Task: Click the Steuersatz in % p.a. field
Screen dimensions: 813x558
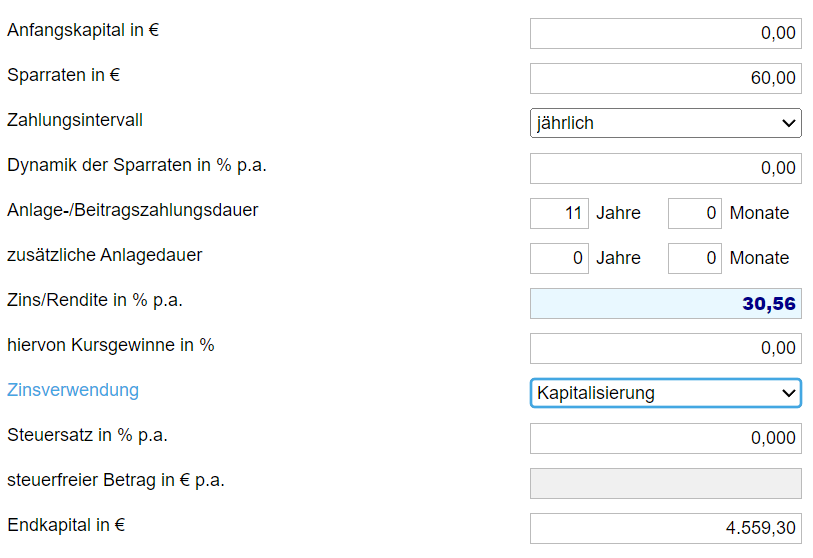Action: pos(665,438)
